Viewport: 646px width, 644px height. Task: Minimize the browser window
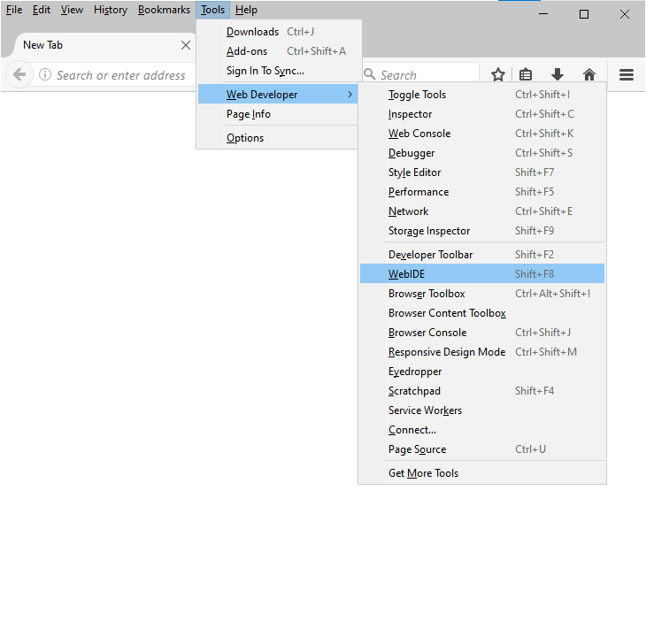543,14
